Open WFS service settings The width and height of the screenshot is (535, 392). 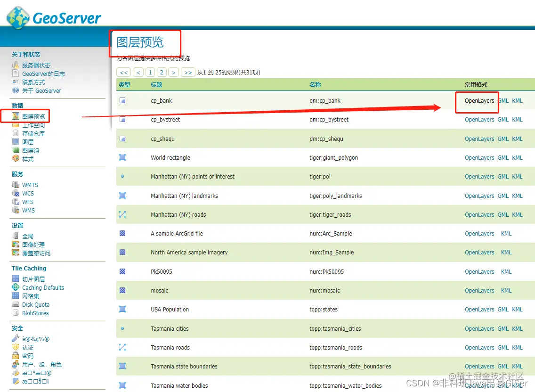(x=28, y=202)
